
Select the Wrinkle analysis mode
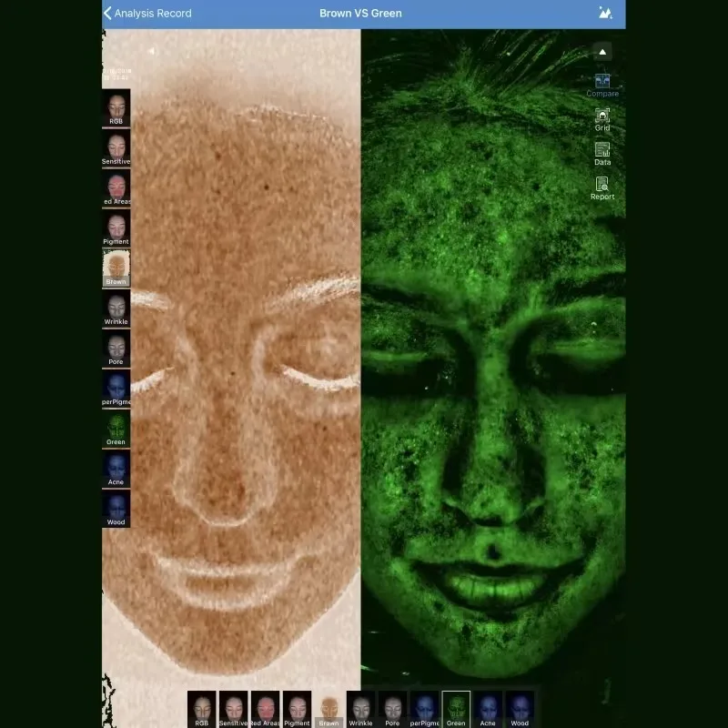(x=116, y=308)
